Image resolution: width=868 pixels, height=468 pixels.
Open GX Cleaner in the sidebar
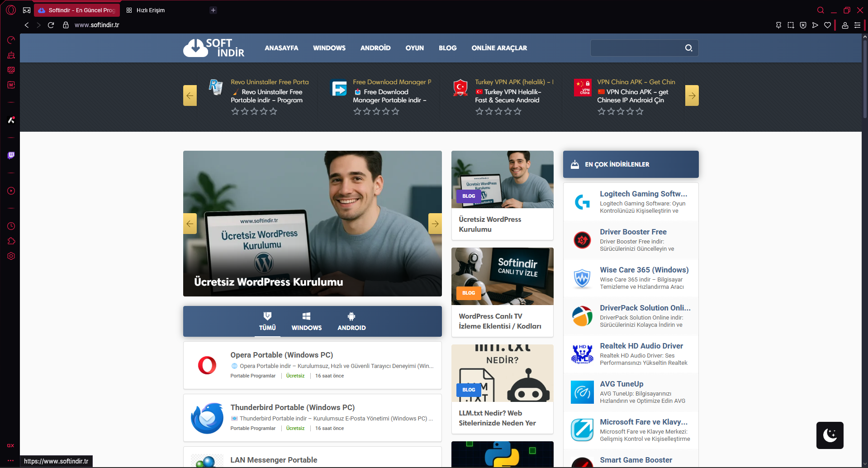tap(11, 55)
